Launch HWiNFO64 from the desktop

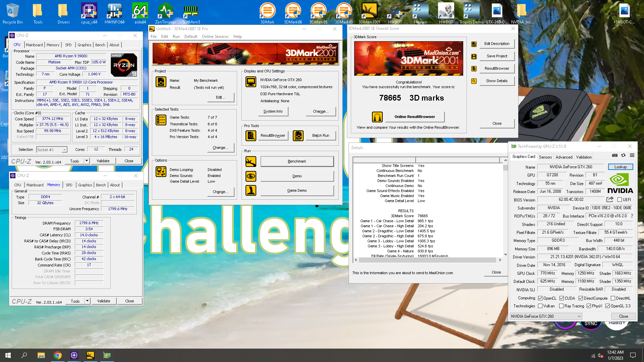click(x=114, y=13)
